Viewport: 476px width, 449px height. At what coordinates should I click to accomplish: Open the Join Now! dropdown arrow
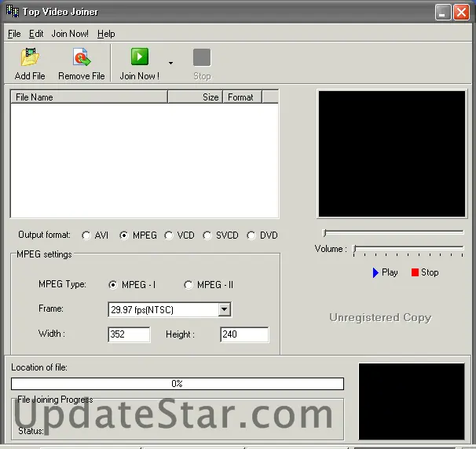tap(170, 63)
